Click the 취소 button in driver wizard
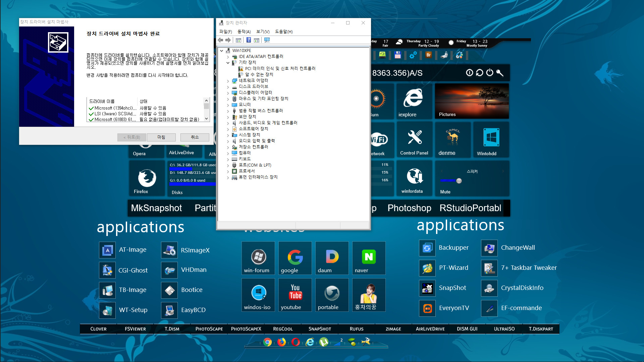 [x=195, y=137]
